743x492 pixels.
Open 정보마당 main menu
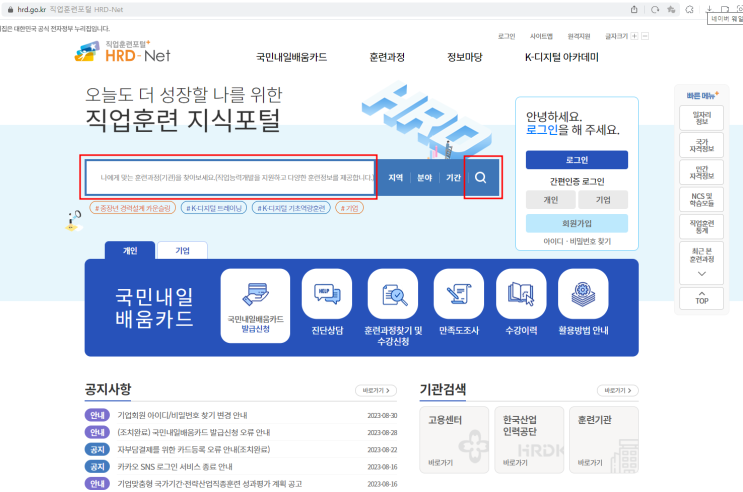click(x=465, y=57)
